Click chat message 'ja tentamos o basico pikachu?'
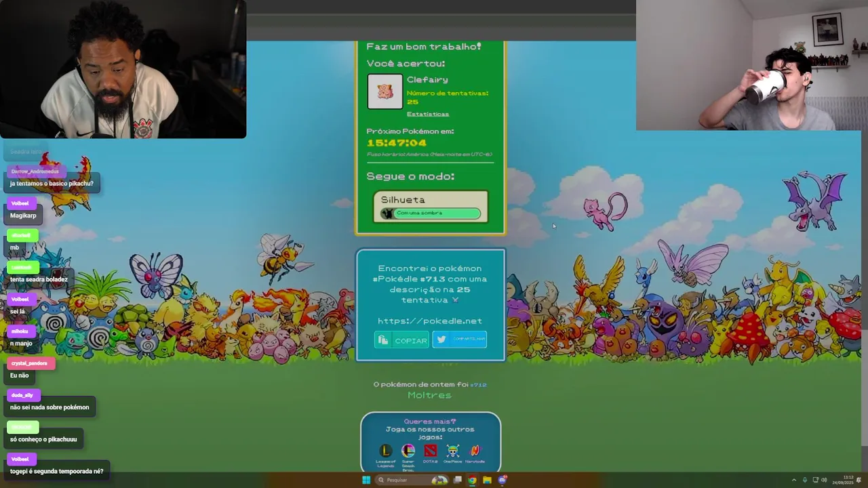Image resolution: width=868 pixels, height=488 pixels. point(52,183)
